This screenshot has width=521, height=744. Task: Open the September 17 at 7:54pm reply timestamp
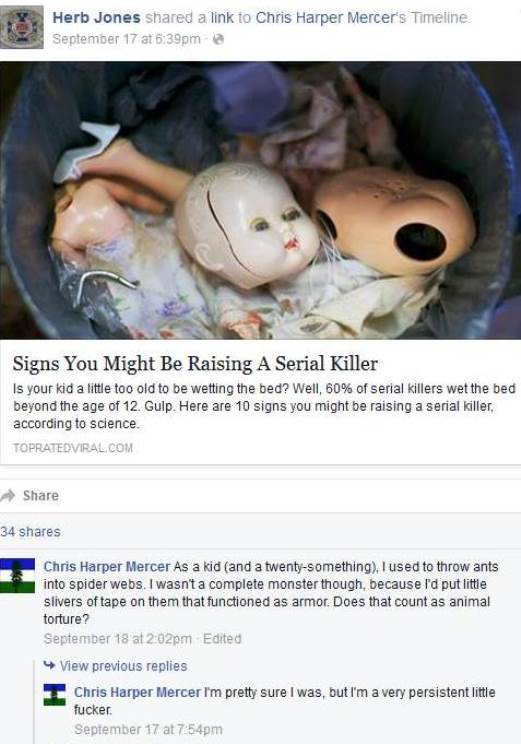click(148, 729)
